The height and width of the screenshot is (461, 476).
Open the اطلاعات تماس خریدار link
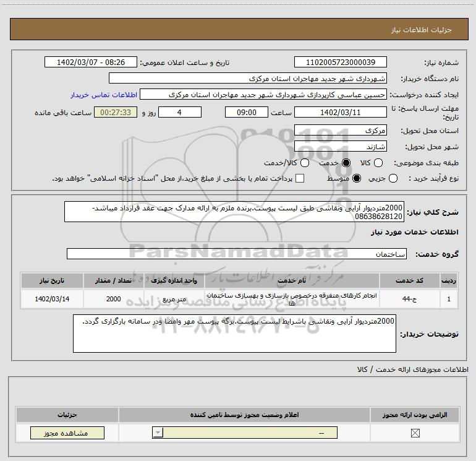(x=104, y=95)
